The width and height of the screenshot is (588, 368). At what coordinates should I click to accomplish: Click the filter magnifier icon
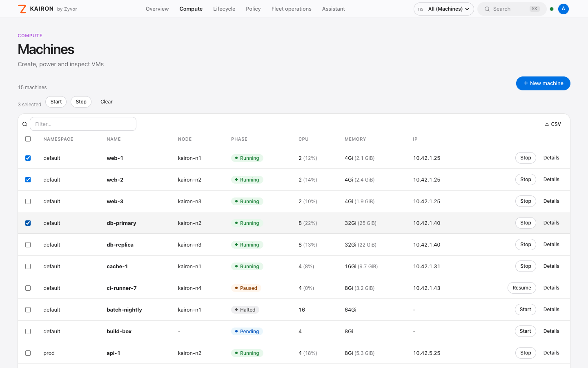point(24,124)
